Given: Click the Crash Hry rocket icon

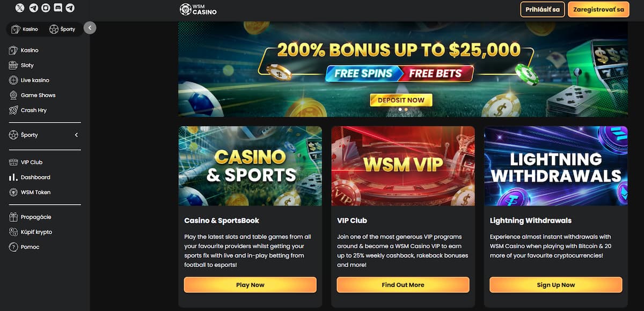Looking at the screenshot, I should [x=13, y=110].
